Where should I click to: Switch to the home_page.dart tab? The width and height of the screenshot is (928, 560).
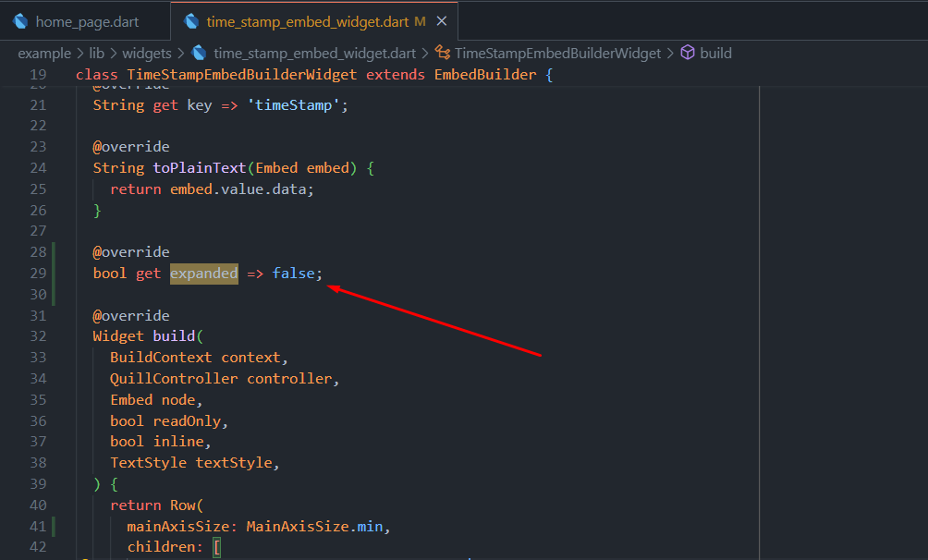point(84,18)
